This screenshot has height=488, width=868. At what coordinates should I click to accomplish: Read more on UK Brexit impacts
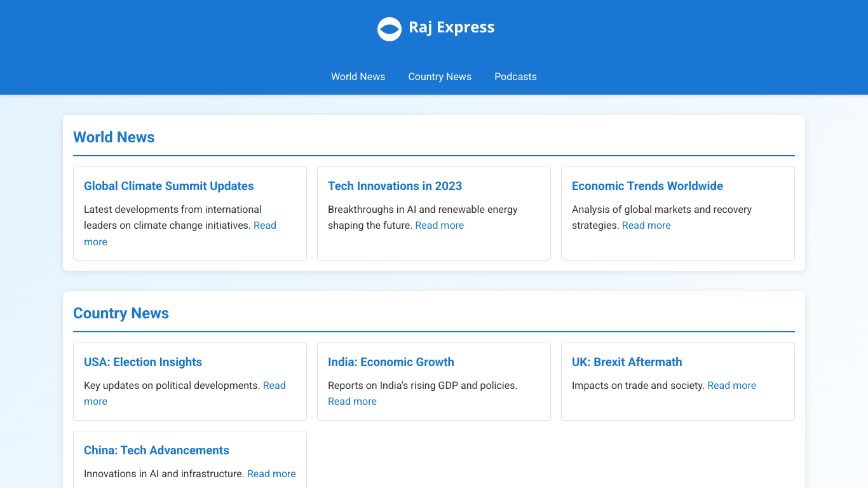click(x=731, y=386)
